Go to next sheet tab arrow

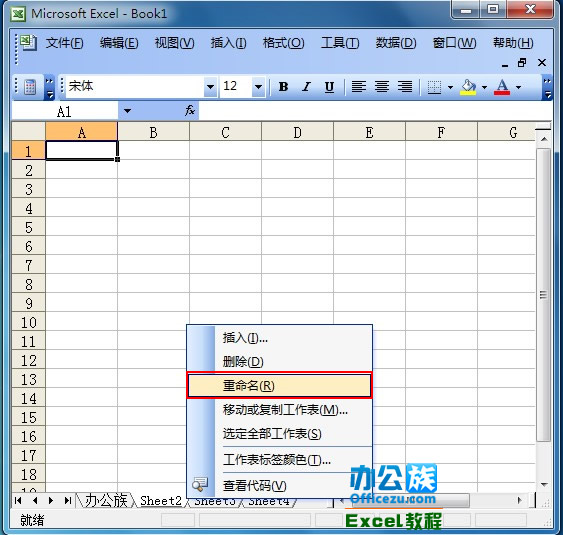(51, 500)
